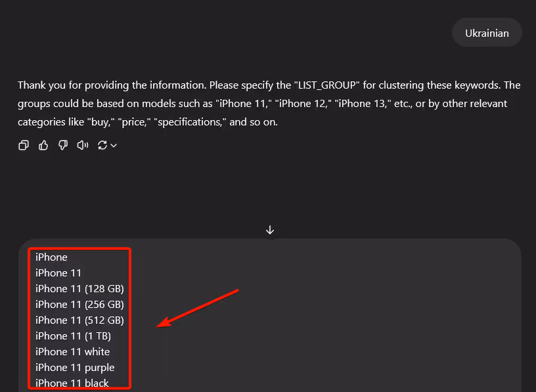
Task: Give the response a thumbs up
Action: (43, 146)
